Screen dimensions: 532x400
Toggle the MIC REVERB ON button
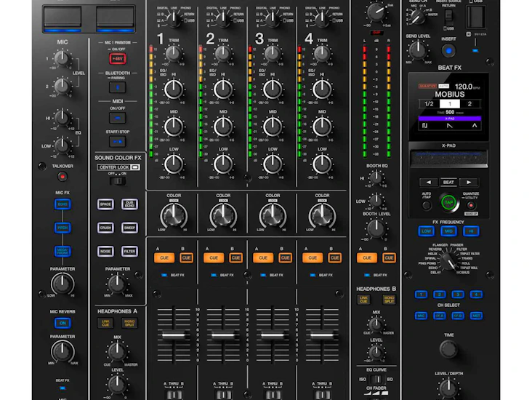point(63,323)
